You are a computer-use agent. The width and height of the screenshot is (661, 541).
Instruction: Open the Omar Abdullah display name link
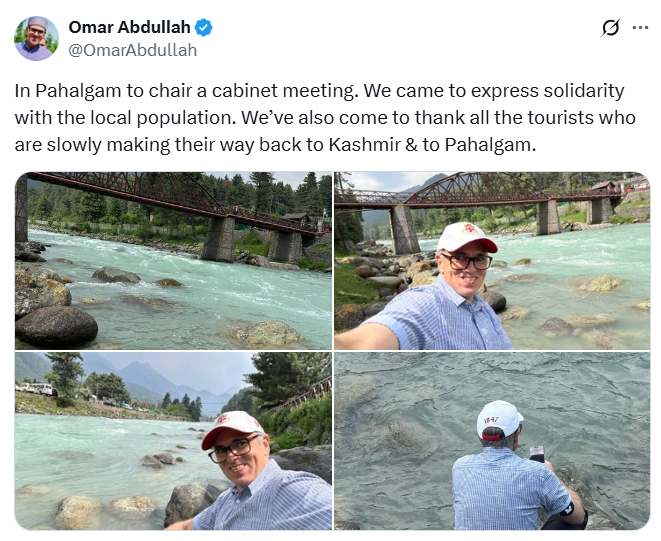[x=129, y=27]
